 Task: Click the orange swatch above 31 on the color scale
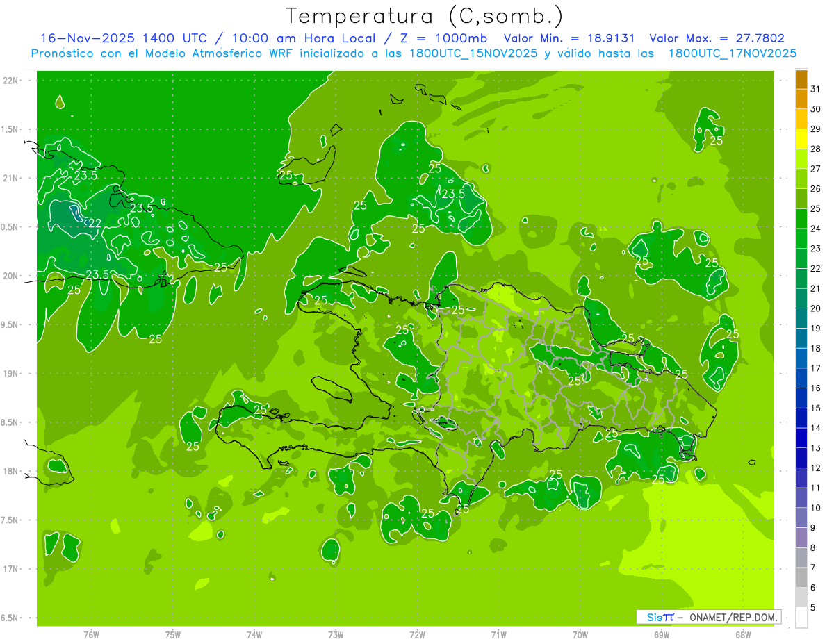(801, 79)
